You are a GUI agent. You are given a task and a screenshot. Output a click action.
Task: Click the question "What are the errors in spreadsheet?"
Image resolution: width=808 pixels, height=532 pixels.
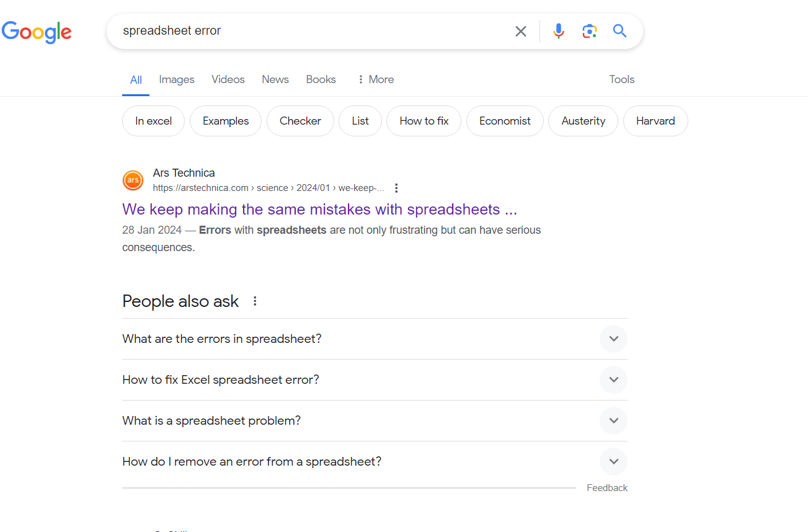(x=222, y=339)
